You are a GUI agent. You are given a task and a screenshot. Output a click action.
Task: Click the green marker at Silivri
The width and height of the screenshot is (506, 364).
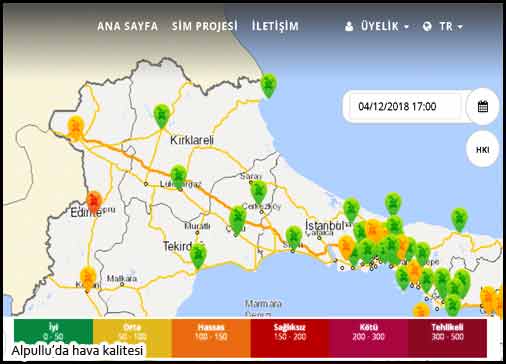(294, 237)
